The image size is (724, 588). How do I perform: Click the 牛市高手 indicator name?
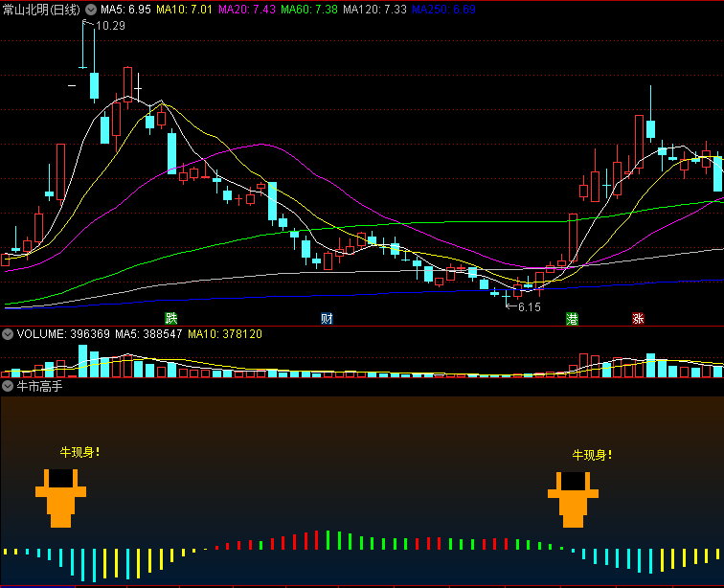[39, 386]
